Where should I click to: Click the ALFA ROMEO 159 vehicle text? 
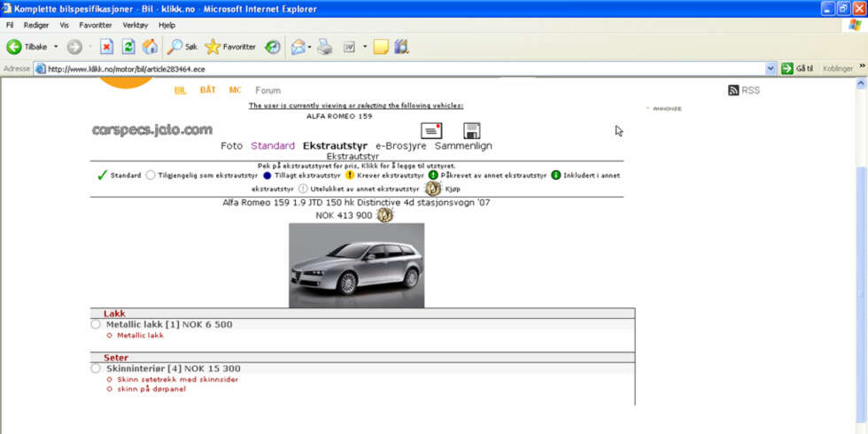[339, 116]
